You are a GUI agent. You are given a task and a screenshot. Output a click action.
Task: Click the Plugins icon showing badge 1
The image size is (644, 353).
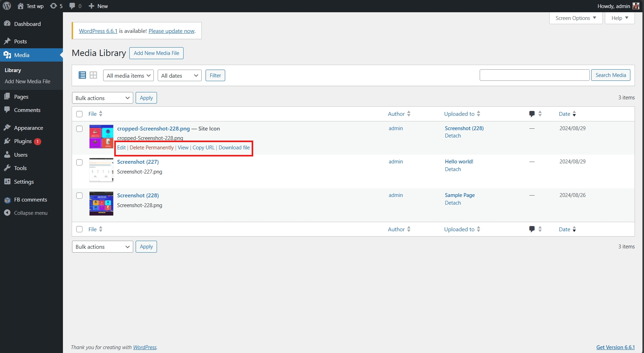[x=7, y=141]
